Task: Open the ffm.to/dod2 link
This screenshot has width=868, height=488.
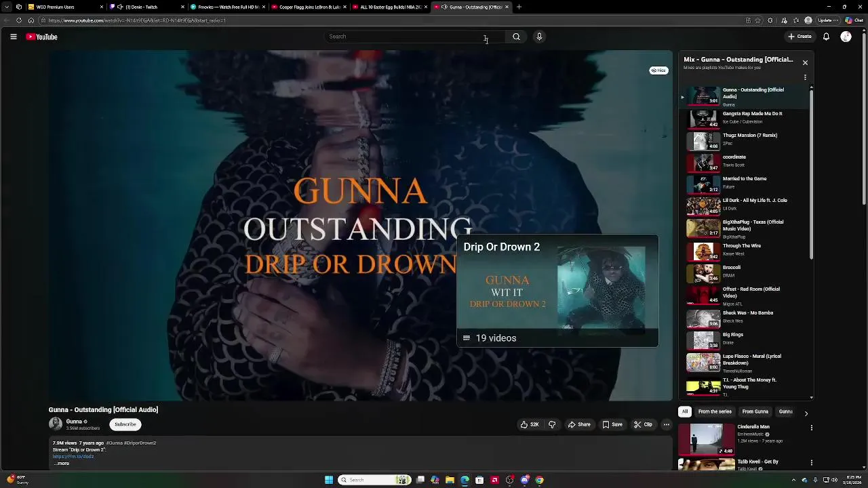Action: pyautogui.click(x=73, y=456)
